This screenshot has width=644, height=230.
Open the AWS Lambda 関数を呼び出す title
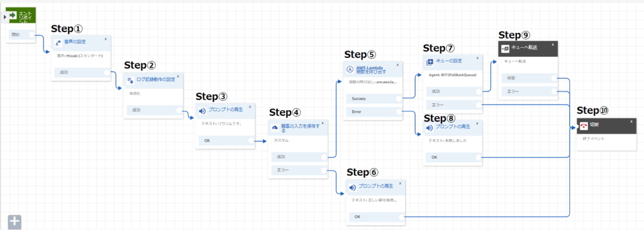point(371,69)
